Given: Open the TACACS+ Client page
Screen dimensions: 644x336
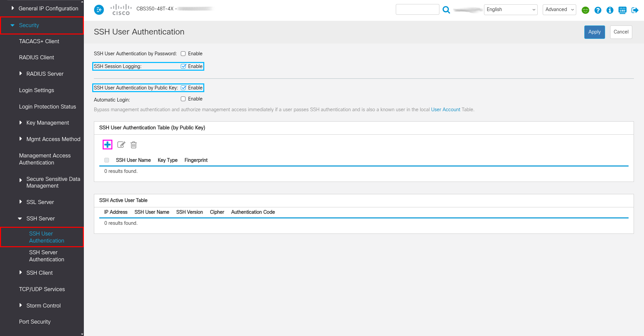Looking at the screenshot, I should pos(39,41).
